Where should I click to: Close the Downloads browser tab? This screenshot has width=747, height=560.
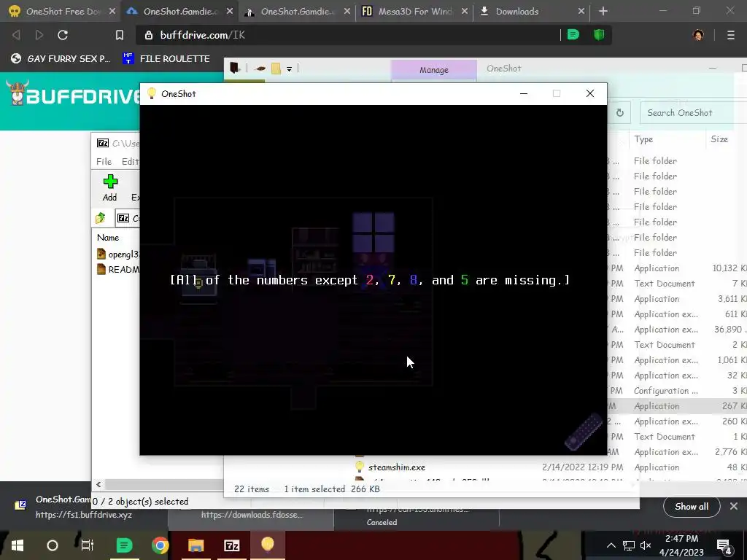click(581, 11)
